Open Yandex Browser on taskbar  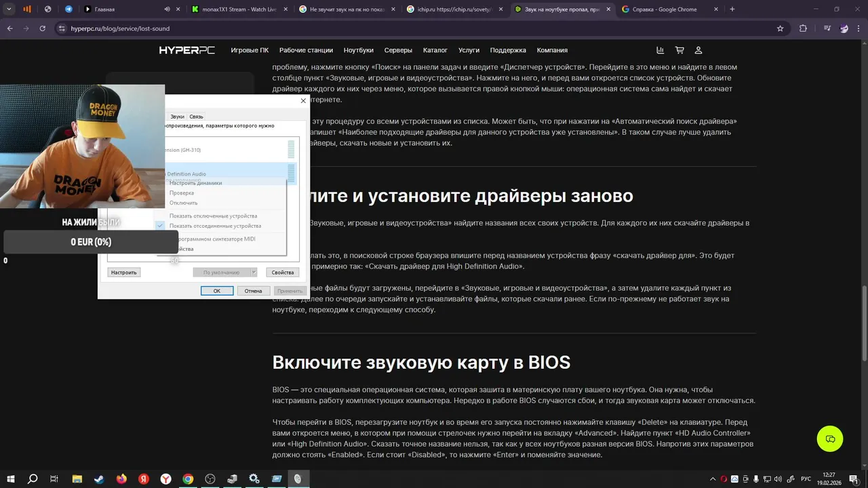click(166, 479)
